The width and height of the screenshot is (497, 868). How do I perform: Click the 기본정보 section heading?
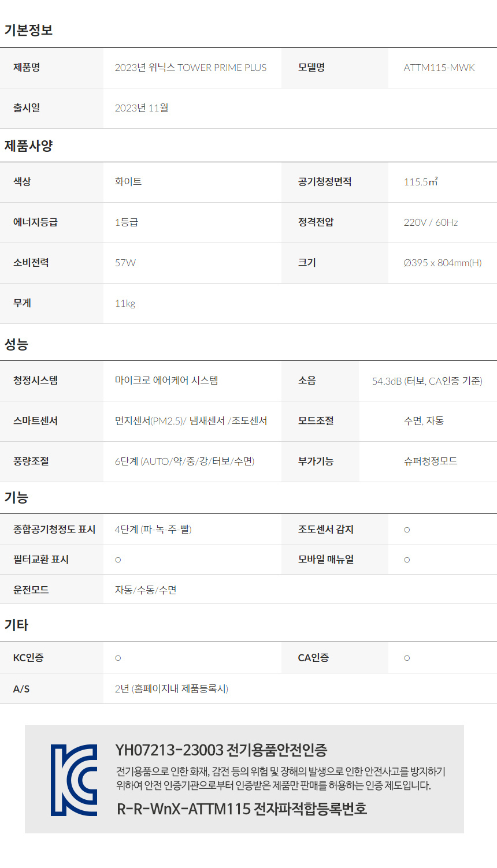[28, 30]
